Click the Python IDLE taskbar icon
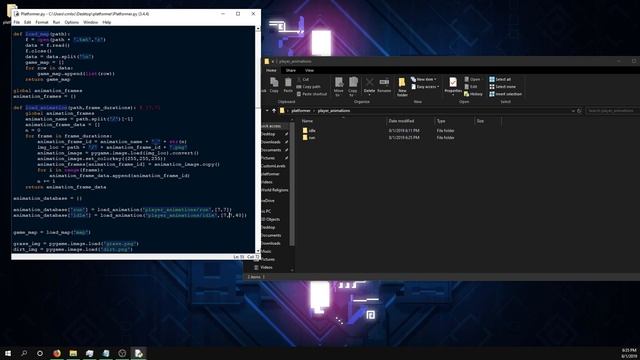Screen dimensions: 640x360 [138, 353]
